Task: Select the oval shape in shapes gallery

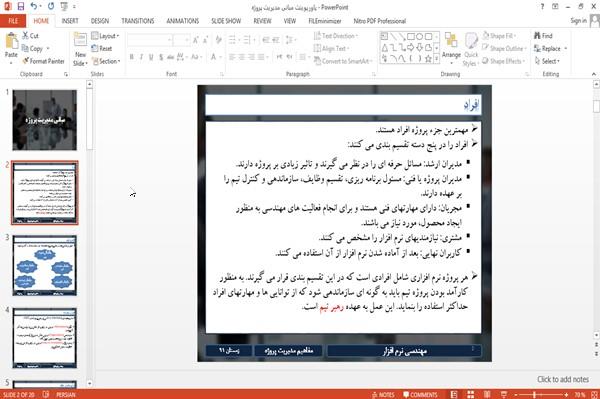Action: click(420, 37)
